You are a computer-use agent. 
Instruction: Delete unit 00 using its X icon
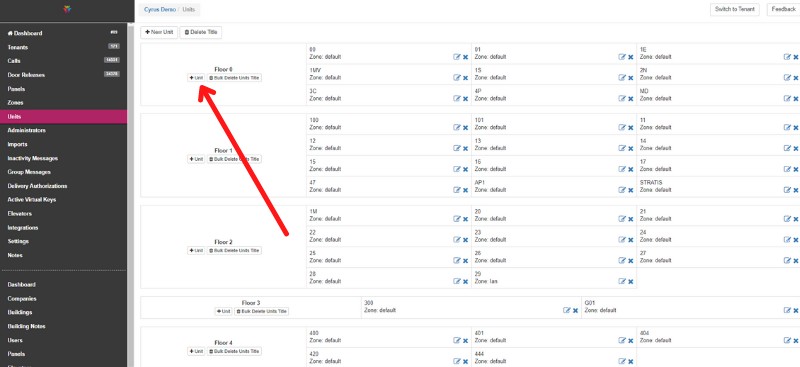pyautogui.click(x=465, y=57)
